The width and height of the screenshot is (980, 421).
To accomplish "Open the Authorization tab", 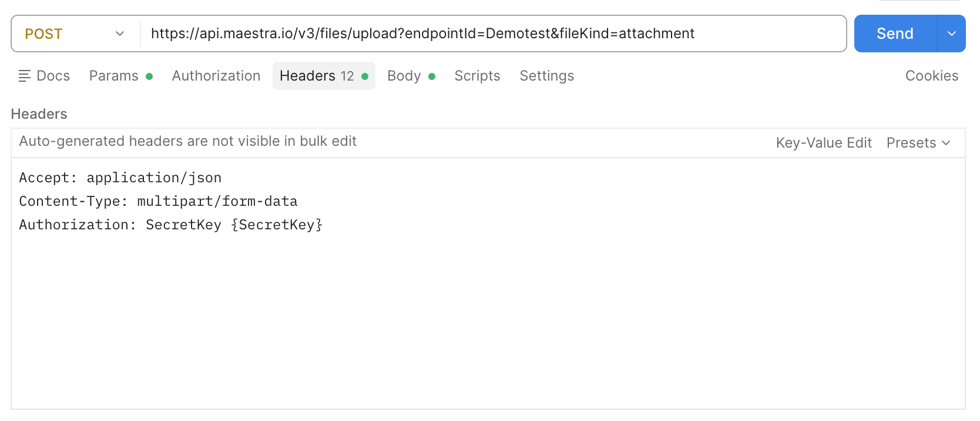I will (216, 76).
